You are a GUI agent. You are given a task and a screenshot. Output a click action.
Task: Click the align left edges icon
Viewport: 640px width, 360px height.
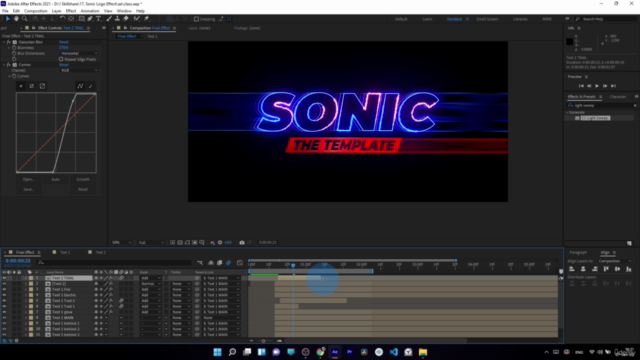coord(572,269)
